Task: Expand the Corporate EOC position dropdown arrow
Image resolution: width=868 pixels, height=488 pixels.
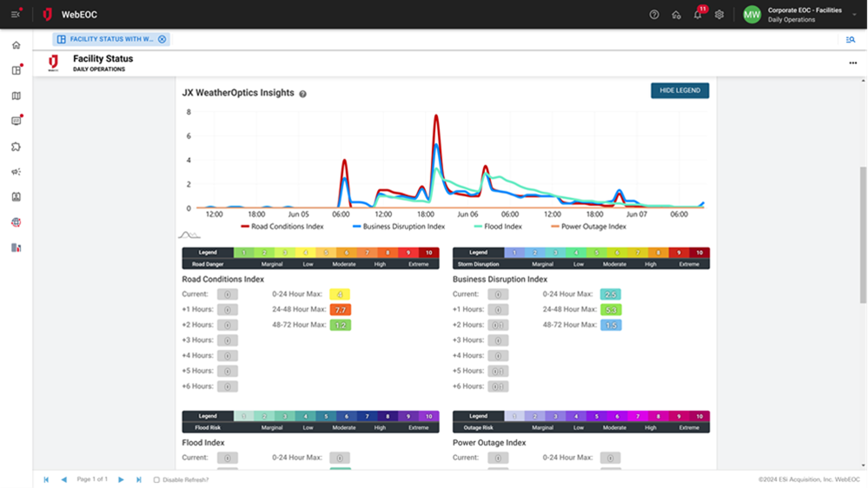Action: (854, 15)
